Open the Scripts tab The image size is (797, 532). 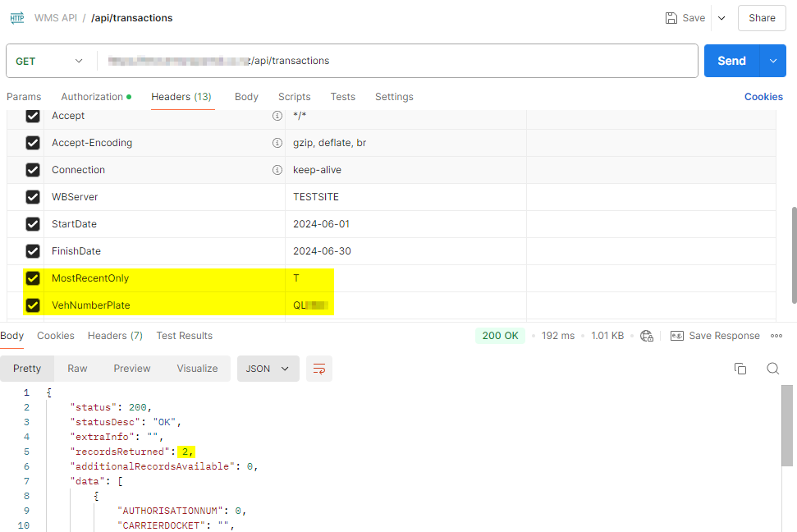click(x=295, y=97)
